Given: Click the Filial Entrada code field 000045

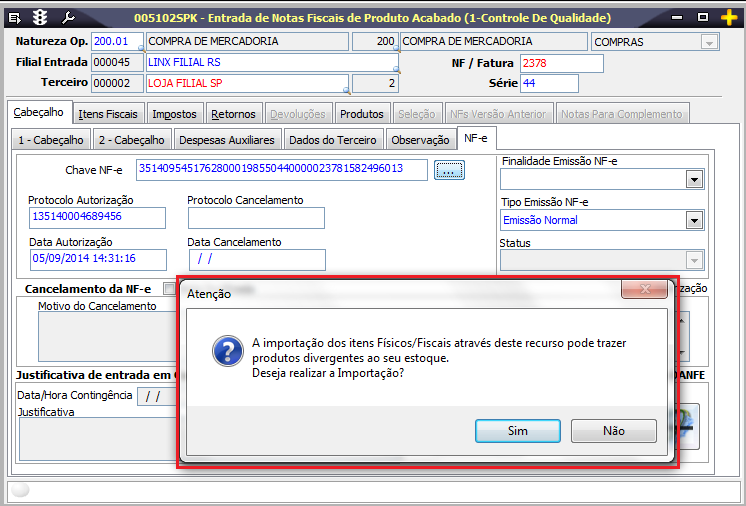Looking at the screenshot, I should (x=117, y=62).
